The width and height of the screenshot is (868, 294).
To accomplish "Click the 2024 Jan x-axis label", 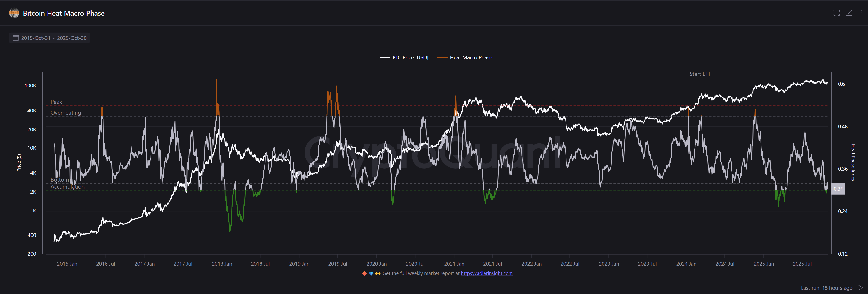I will click(686, 264).
